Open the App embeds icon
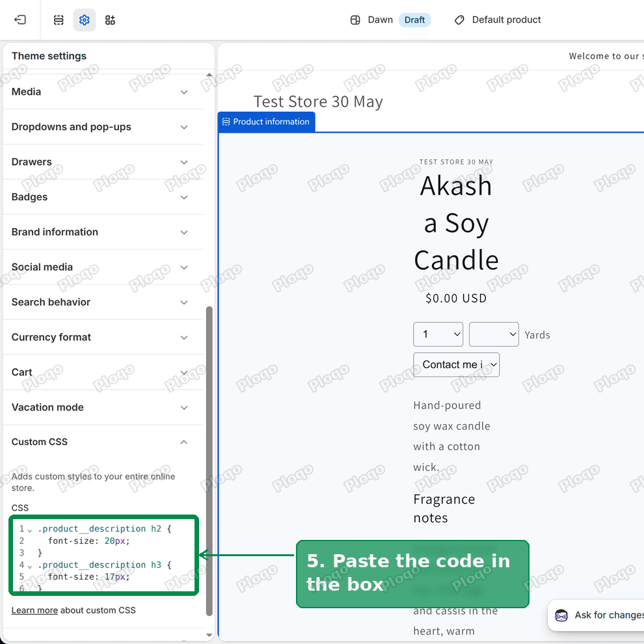This screenshot has width=644, height=644. click(x=110, y=20)
